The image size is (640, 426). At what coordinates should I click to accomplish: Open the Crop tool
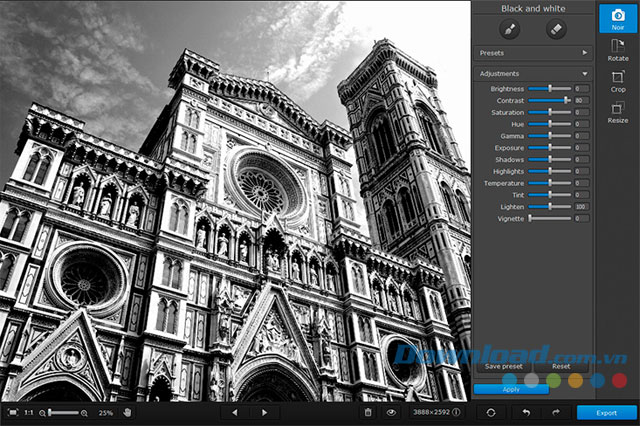(618, 81)
